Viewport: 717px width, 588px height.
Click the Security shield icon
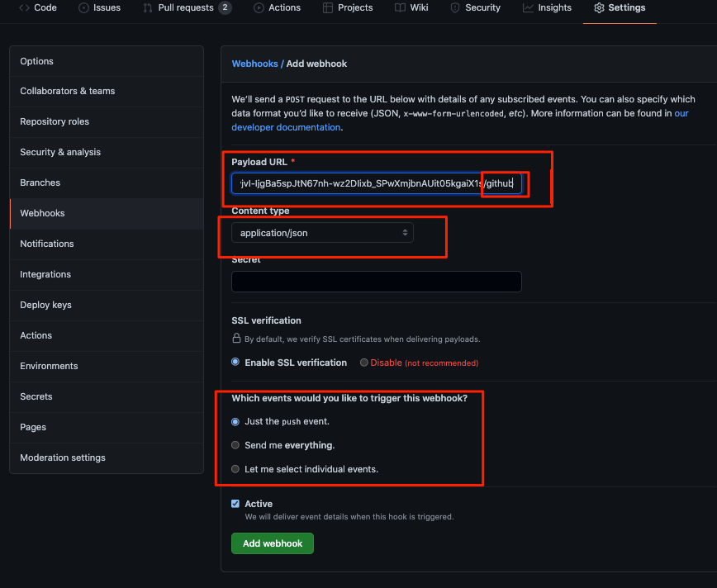(x=455, y=7)
